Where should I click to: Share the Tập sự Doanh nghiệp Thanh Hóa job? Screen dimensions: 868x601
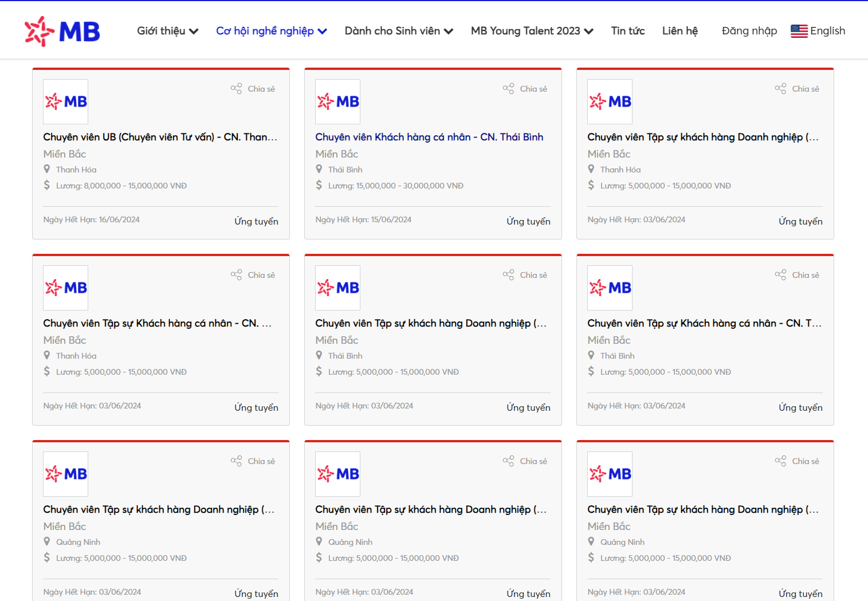click(x=797, y=89)
